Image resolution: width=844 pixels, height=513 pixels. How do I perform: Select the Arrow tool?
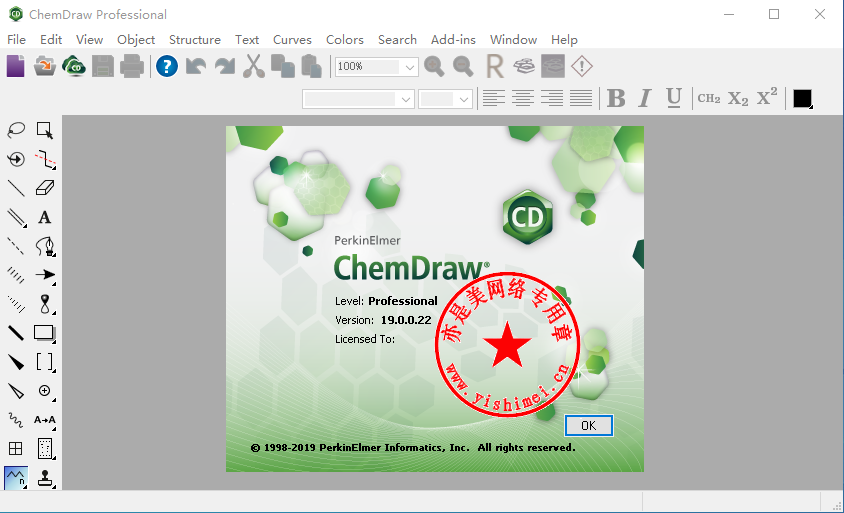[45, 275]
